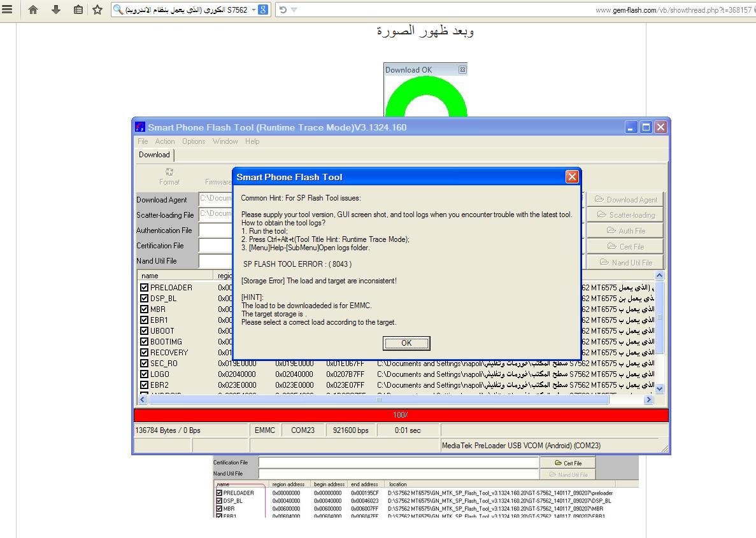Viewport: 756px width, 538px height.
Task: Click the Scatter-loading browse button
Action: point(625,215)
